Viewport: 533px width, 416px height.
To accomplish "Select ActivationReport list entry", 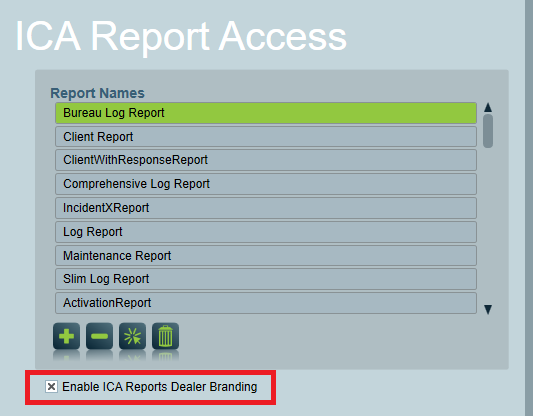I will point(266,303).
